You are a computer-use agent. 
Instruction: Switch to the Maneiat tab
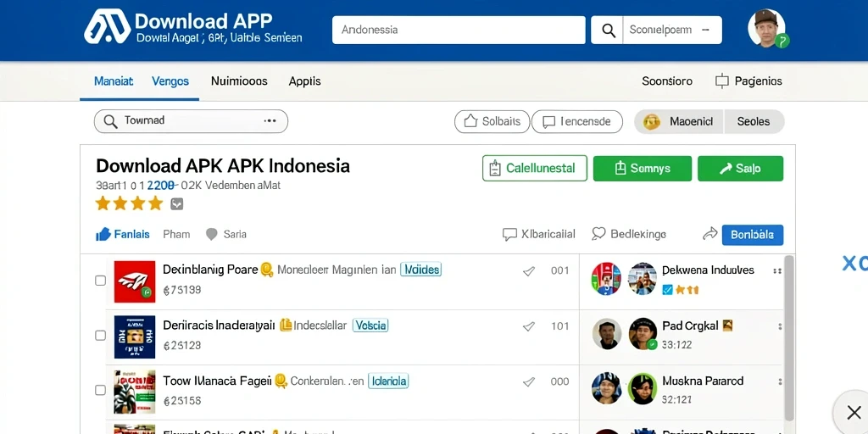click(x=114, y=81)
